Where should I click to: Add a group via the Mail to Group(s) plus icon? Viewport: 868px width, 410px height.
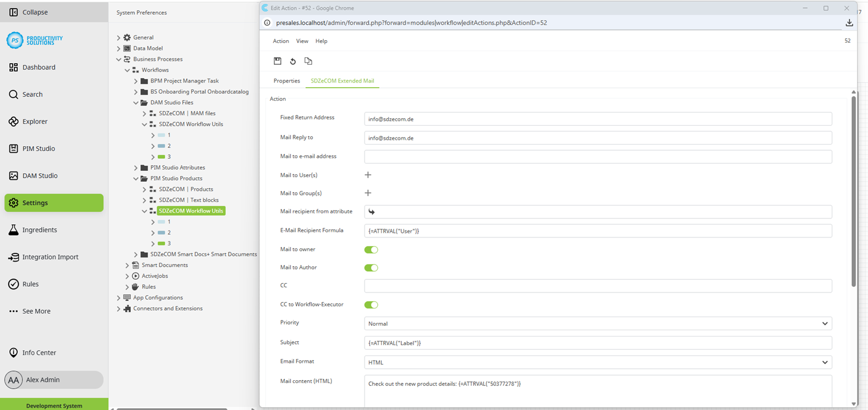point(368,193)
